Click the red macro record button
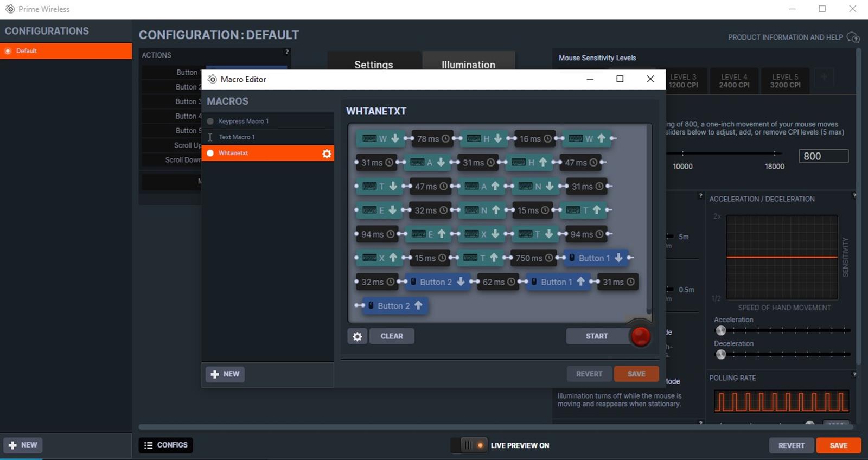868x460 pixels. (640, 336)
